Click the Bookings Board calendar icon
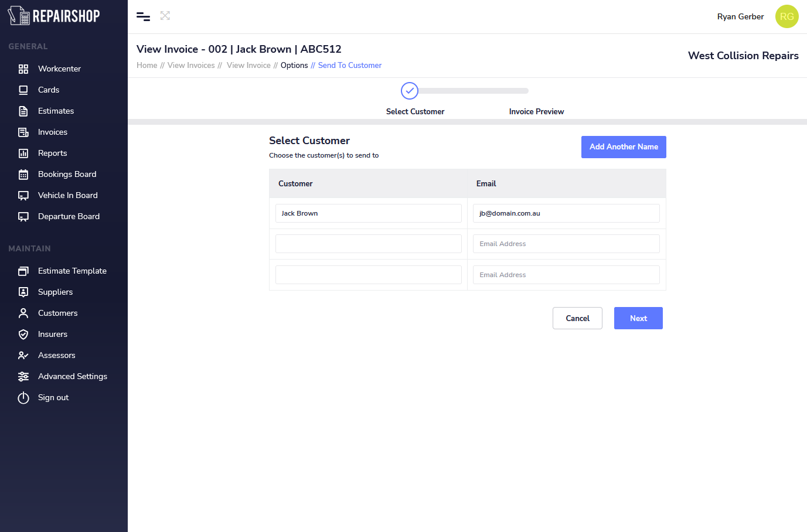807x532 pixels. (x=23, y=175)
